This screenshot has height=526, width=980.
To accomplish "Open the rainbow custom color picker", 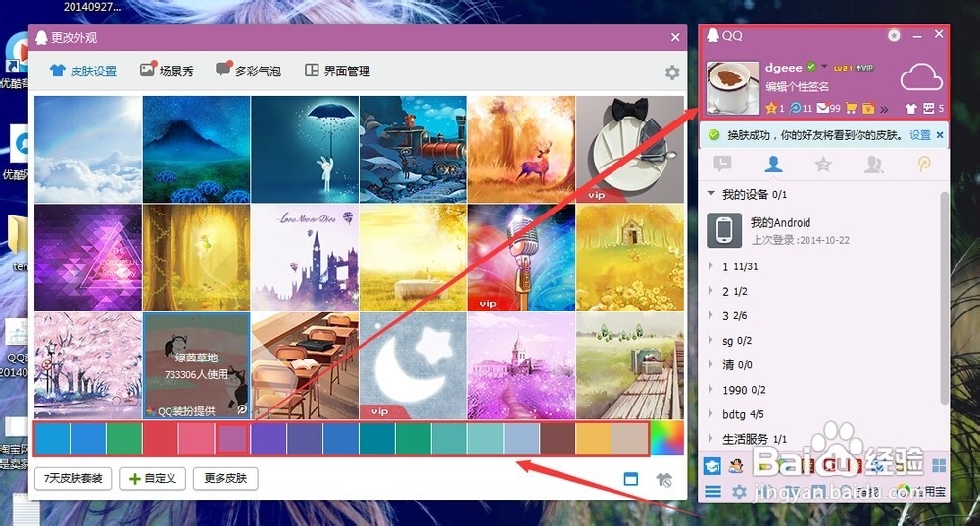I will tap(666, 438).
